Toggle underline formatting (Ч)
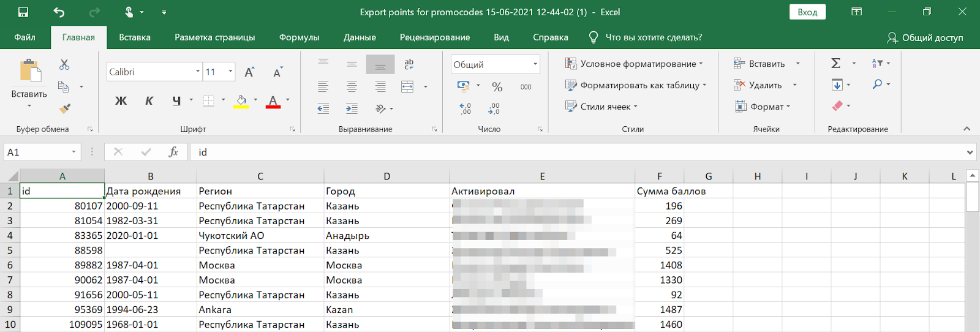The image size is (980, 332). [x=176, y=100]
